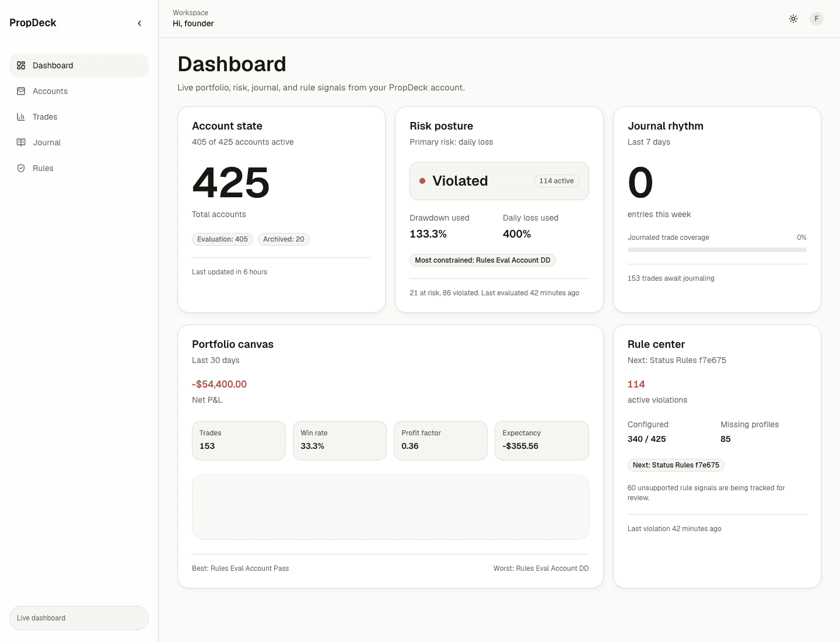Click the Journal book icon

(21, 142)
